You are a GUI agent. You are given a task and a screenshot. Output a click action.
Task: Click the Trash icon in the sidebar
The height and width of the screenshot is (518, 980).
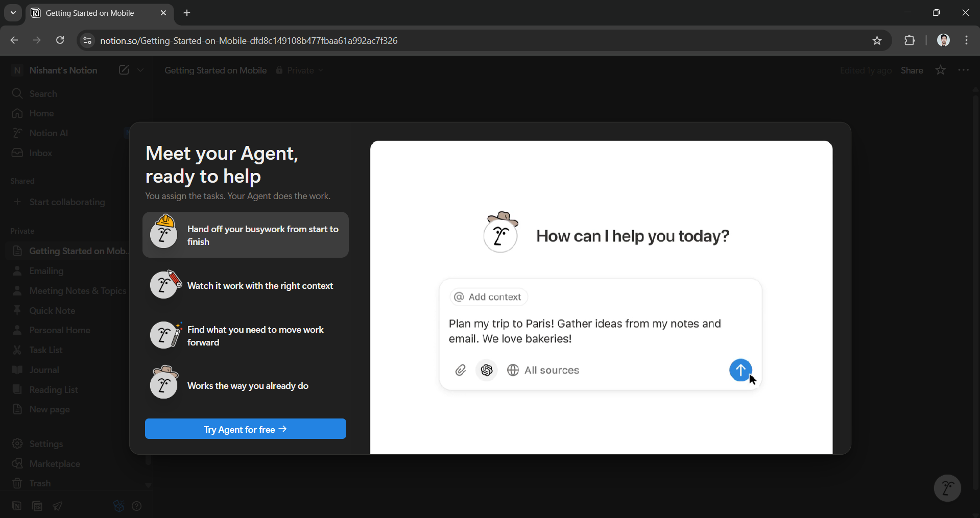pyautogui.click(x=18, y=483)
